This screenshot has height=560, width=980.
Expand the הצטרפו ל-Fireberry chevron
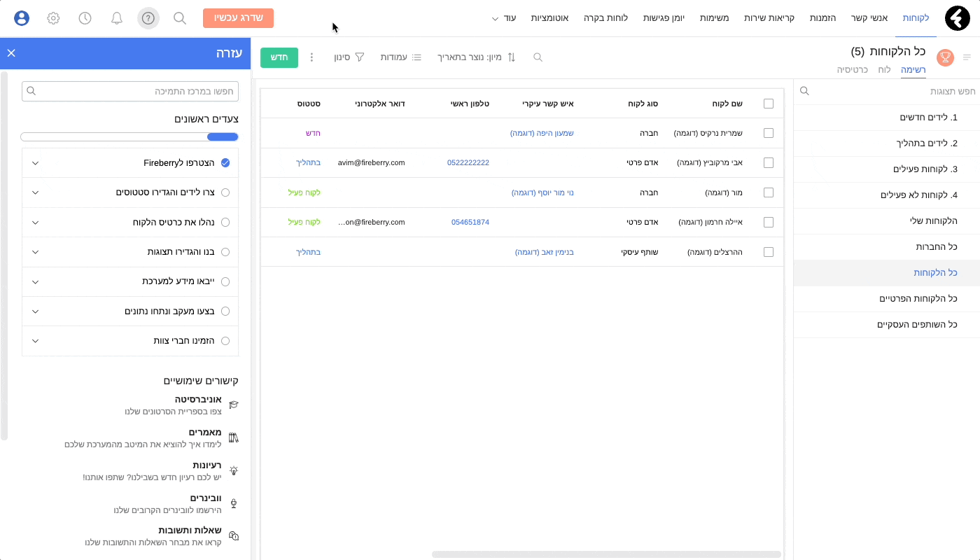point(36,163)
